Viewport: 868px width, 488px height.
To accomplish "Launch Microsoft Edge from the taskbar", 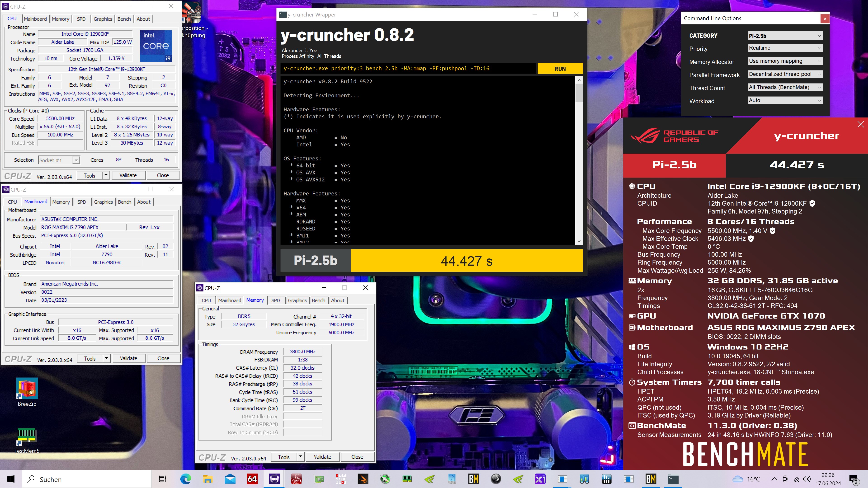I will click(185, 479).
